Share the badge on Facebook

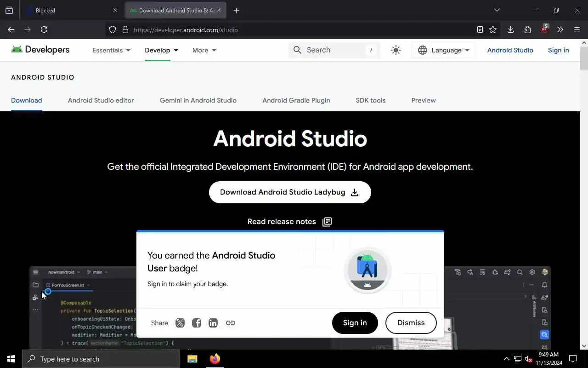(197, 323)
